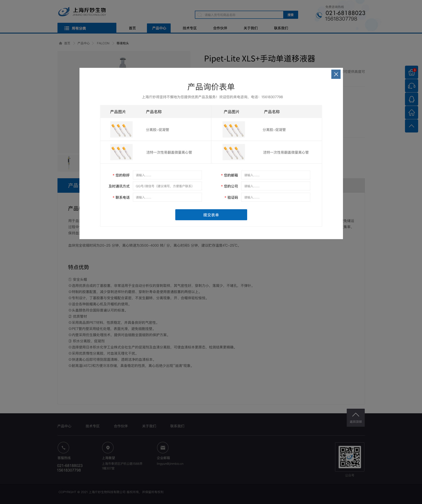Click footer link 产品中心

[x=64, y=426]
